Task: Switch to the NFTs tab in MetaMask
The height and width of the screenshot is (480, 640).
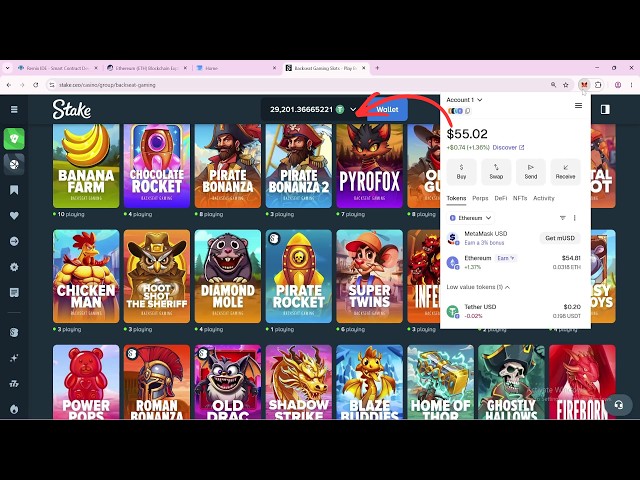Action: pos(520,198)
